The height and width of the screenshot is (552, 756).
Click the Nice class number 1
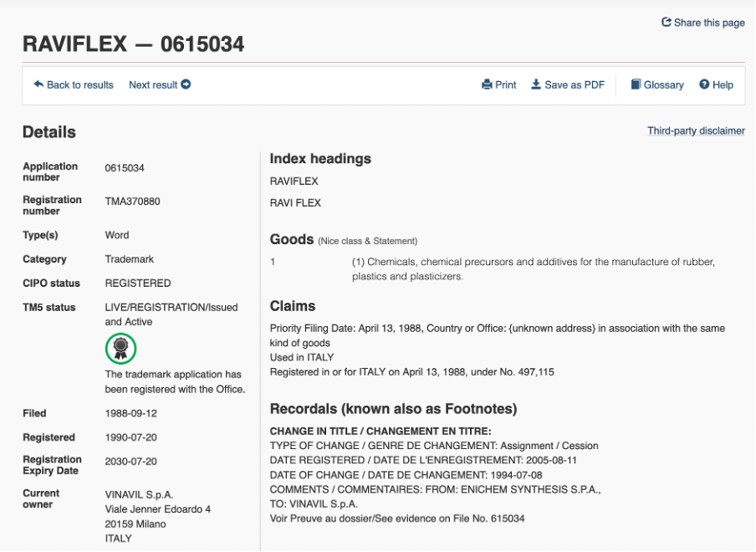[273, 262]
